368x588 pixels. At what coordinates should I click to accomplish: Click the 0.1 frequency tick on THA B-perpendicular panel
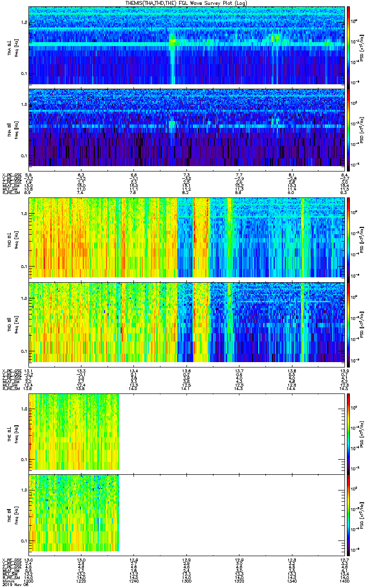[24, 74]
